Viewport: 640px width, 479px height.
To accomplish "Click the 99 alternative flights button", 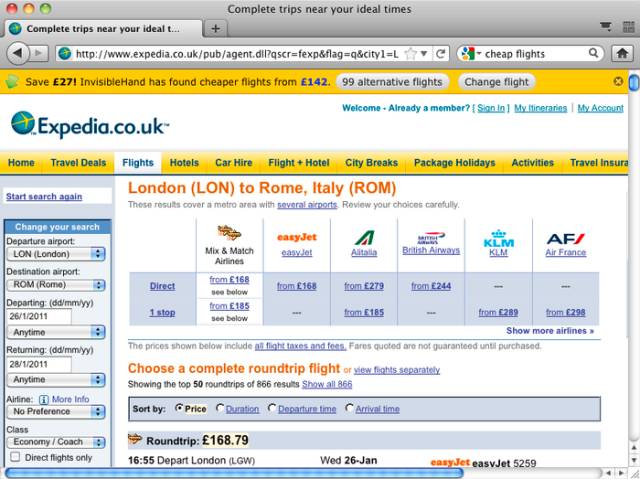I will tap(392, 82).
